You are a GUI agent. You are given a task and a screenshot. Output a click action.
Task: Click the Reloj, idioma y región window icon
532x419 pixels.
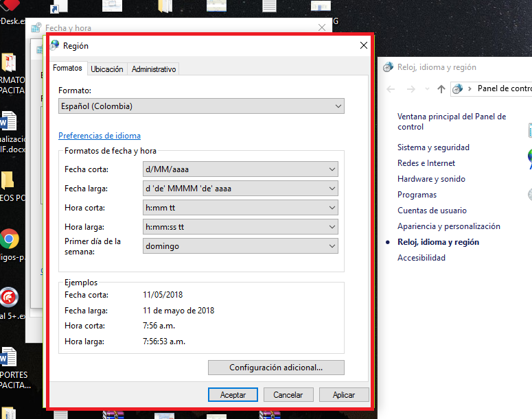coord(389,67)
